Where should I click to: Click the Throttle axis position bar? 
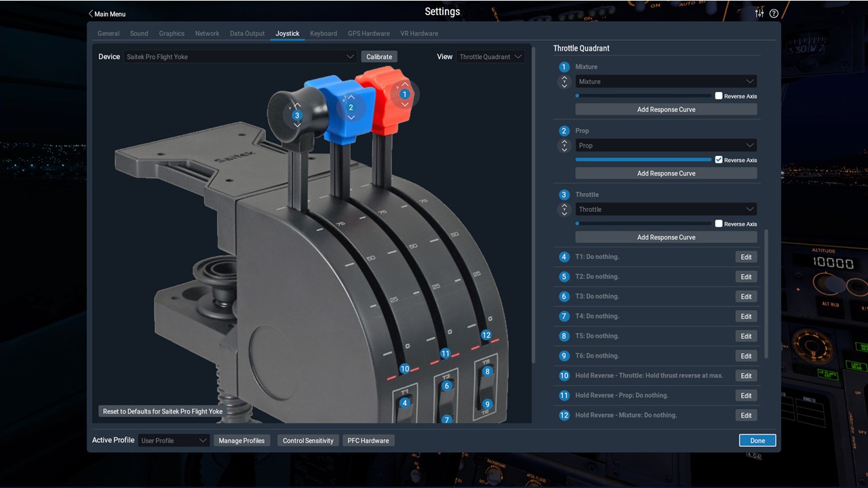pos(644,224)
